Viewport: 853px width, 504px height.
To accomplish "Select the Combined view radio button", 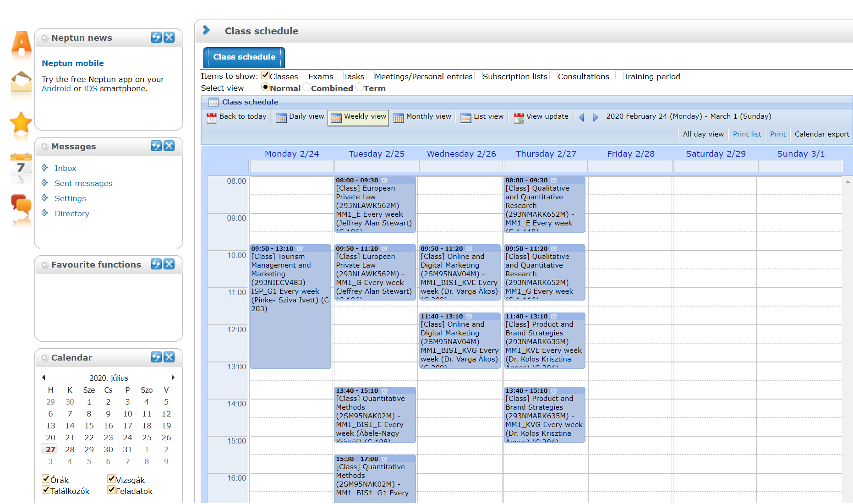I will coord(306,87).
